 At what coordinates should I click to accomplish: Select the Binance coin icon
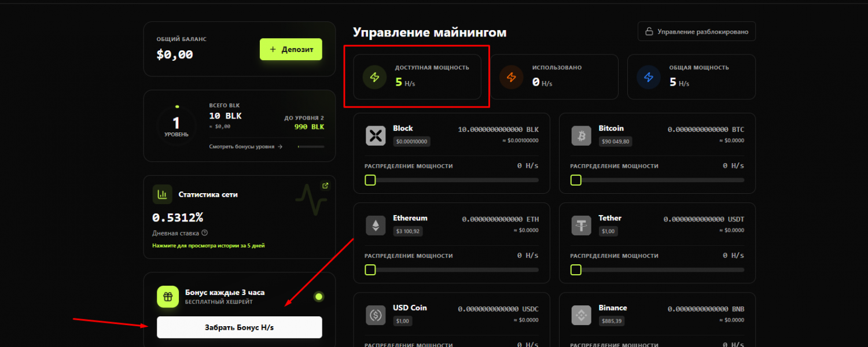(581, 315)
